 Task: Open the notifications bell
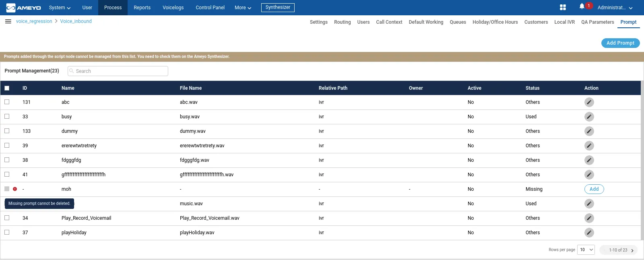point(582,6)
